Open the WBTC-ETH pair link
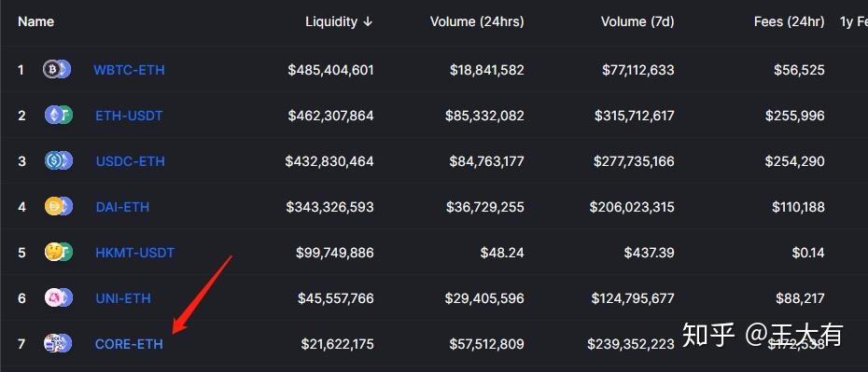 [x=129, y=70]
